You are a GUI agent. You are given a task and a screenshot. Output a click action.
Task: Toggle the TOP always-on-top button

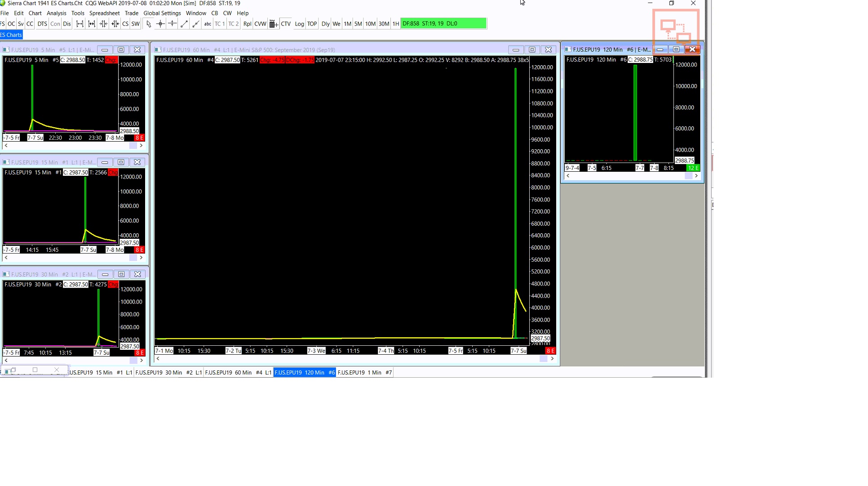[312, 24]
